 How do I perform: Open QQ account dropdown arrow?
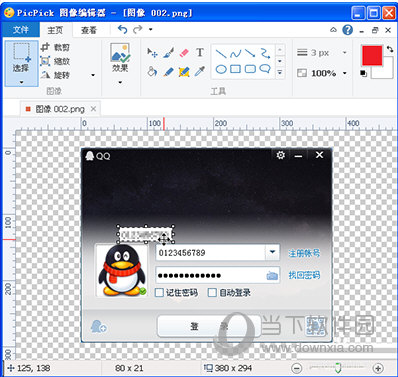(x=273, y=252)
